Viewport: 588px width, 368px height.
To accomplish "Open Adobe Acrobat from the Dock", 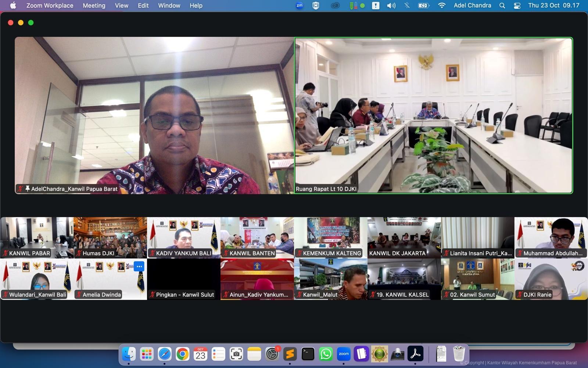I will click(415, 354).
